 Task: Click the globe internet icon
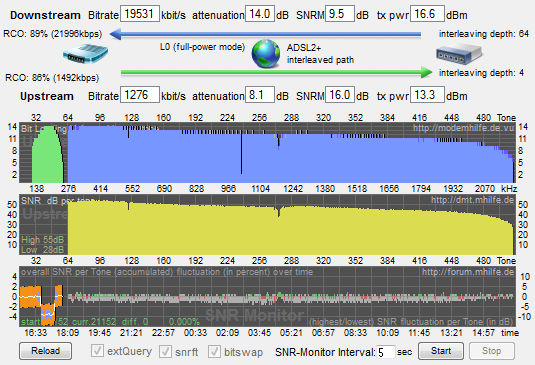point(266,54)
